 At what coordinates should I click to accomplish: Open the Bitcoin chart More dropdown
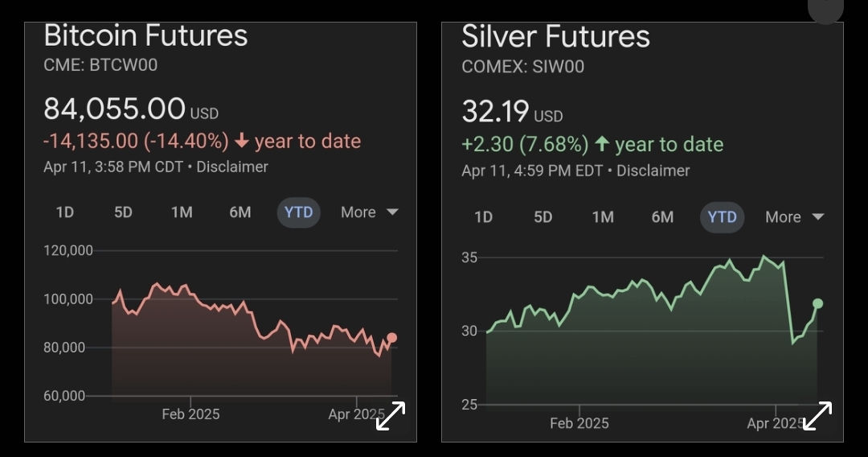(369, 212)
